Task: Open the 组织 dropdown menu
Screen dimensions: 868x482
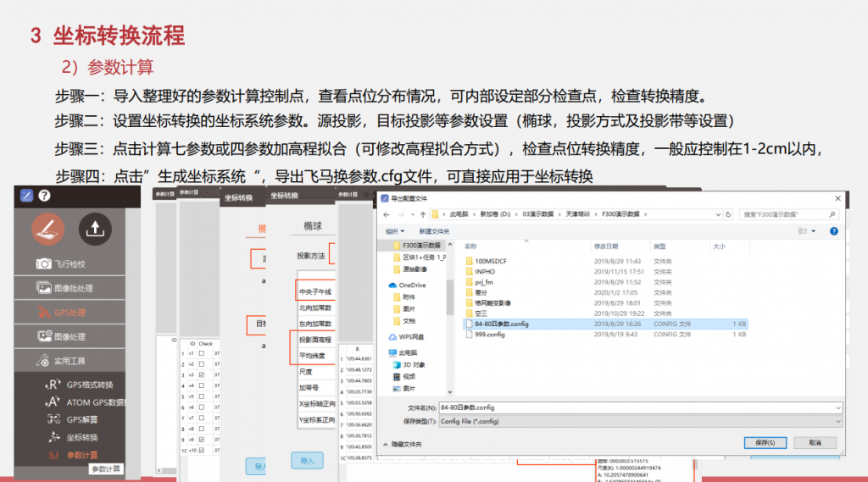Action: [x=395, y=231]
